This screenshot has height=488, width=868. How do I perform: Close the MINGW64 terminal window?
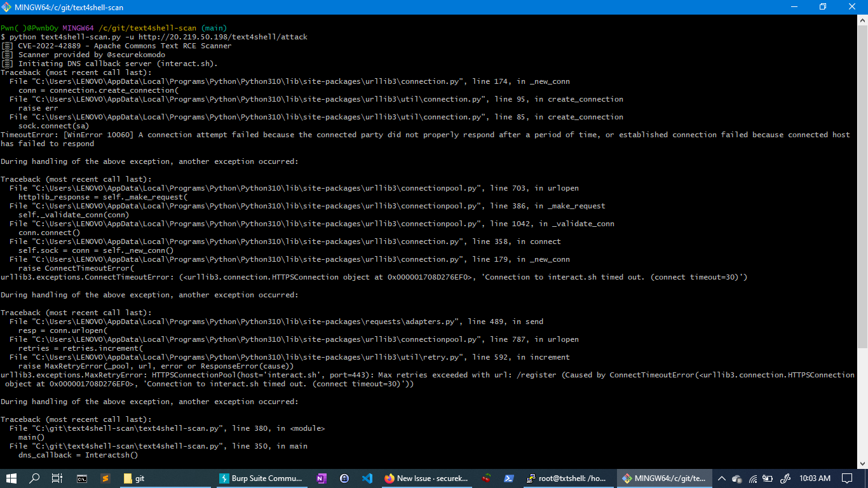853,7
